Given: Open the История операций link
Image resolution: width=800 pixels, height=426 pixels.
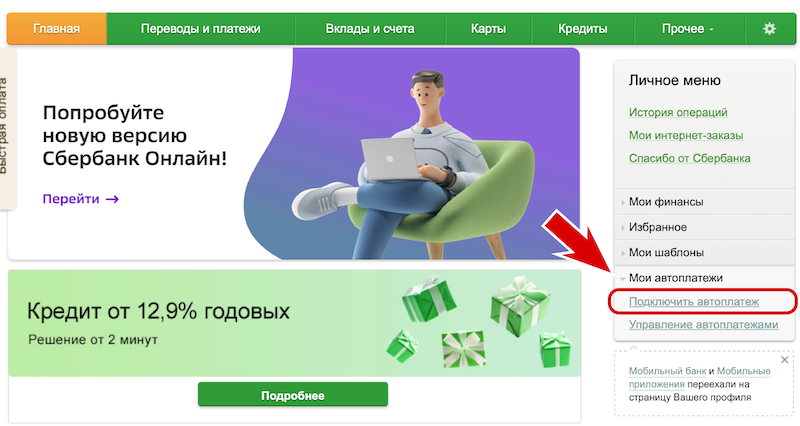Looking at the screenshot, I should pyautogui.click(x=678, y=112).
